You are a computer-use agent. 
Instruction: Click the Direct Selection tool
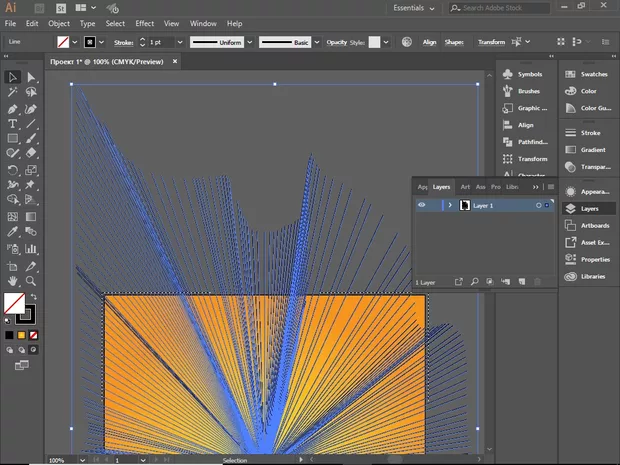[x=31, y=77]
